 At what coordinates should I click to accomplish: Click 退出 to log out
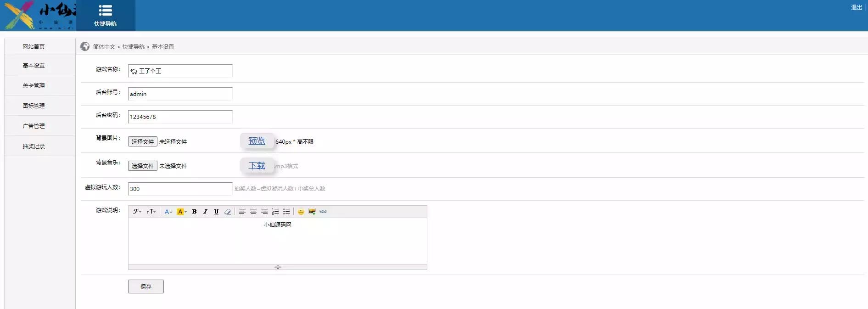tap(857, 7)
